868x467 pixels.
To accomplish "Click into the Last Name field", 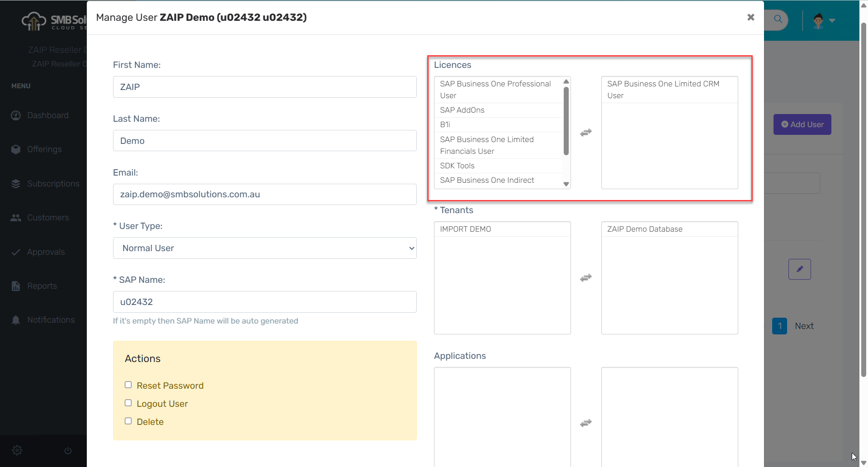I will click(x=265, y=141).
